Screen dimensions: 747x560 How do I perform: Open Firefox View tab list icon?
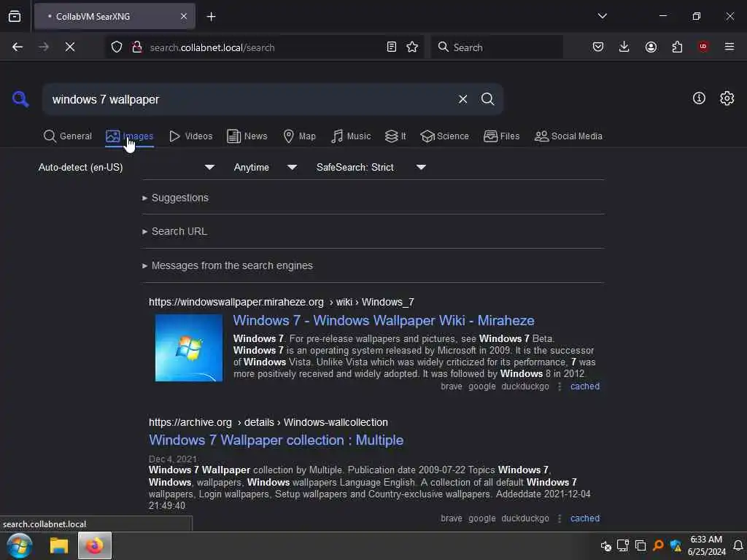coord(15,16)
